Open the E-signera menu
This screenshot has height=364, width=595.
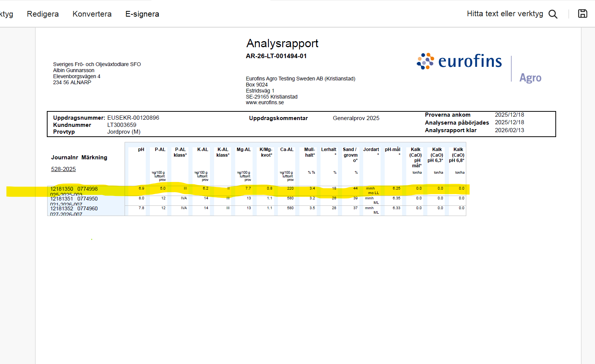142,14
